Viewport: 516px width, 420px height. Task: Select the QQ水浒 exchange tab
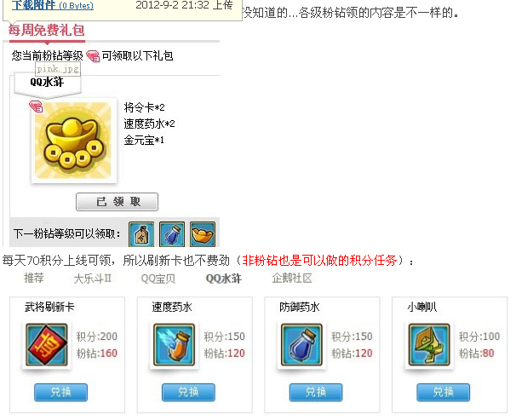click(x=223, y=279)
